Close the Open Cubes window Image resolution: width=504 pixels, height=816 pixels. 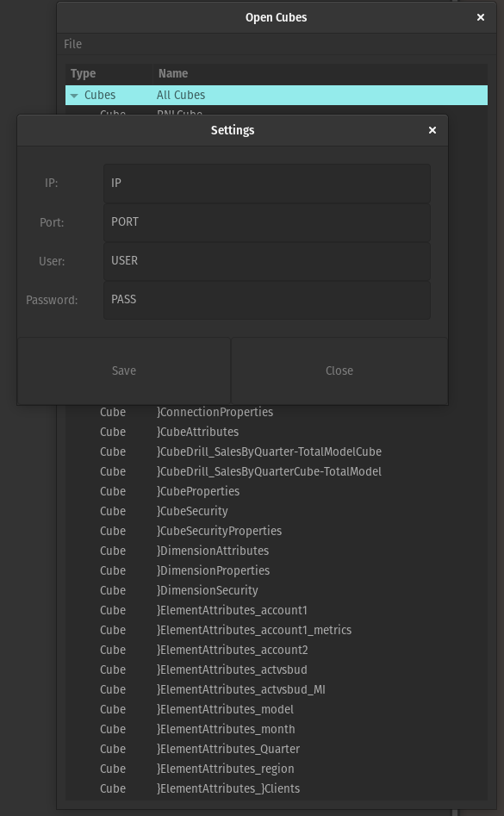[481, 17]
